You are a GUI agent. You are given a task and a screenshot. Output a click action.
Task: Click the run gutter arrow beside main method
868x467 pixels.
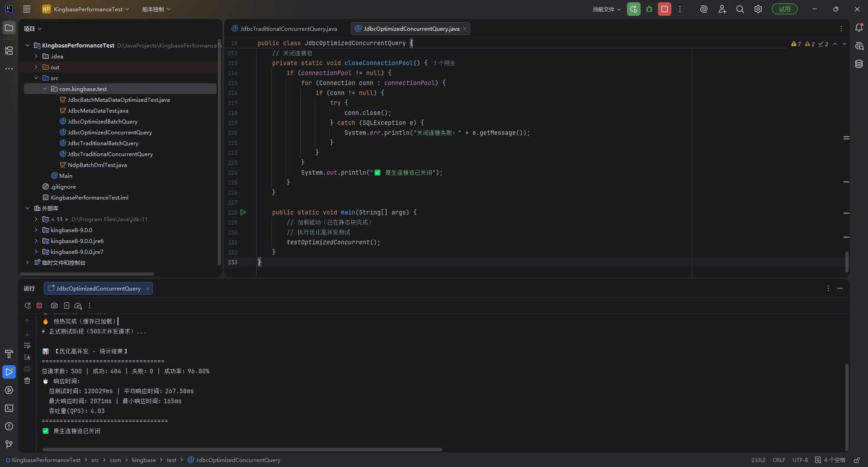(243, 212)
